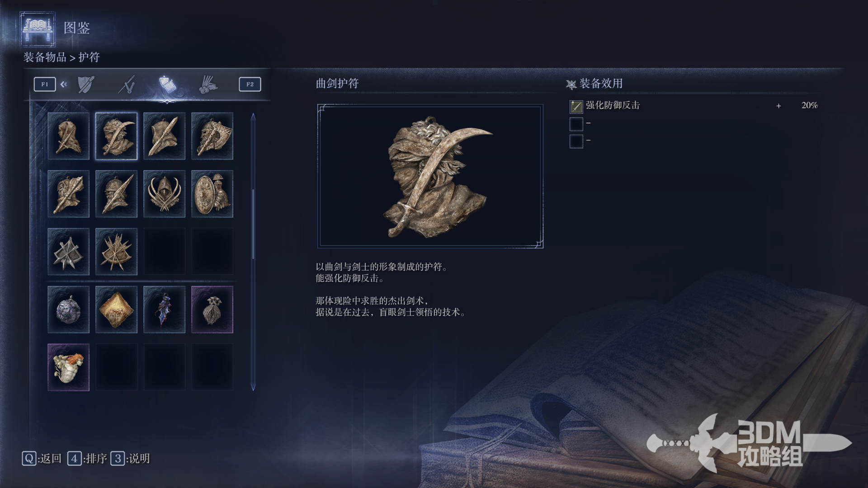Click the scrollbar down arrow

point(253,387)
